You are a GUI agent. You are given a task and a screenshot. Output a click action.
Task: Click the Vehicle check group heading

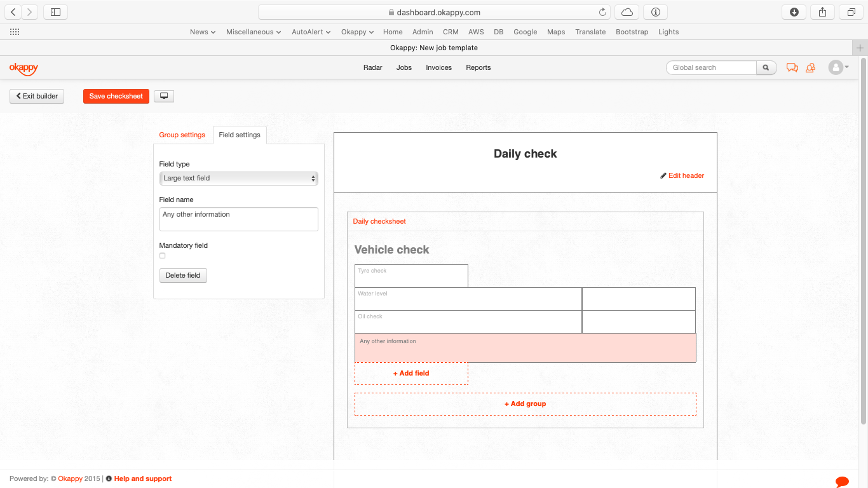(x=392, y=250)
